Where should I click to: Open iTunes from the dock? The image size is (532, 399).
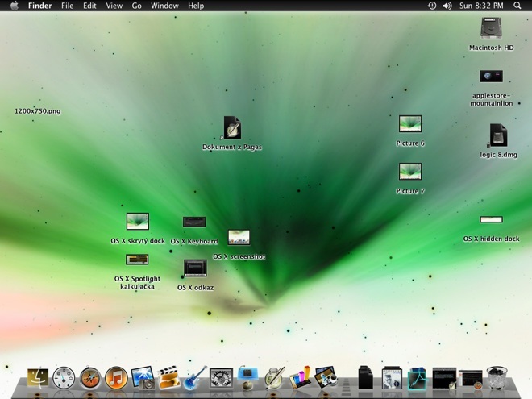tap(117, 377)
